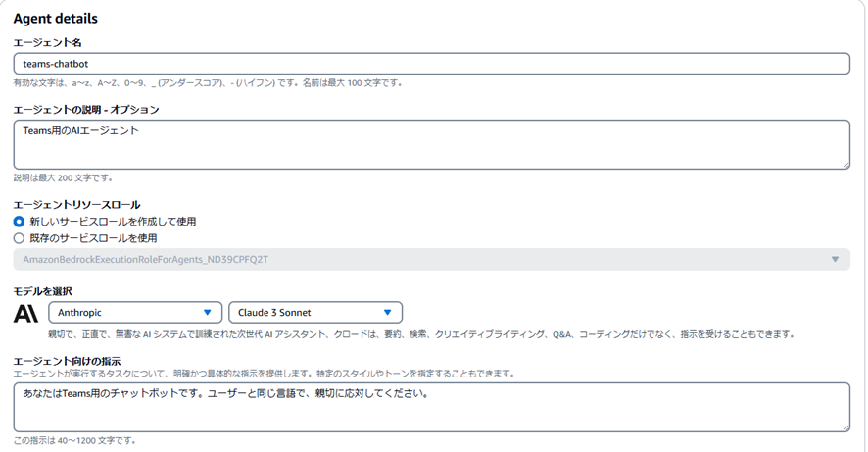Viewport: 868px width, 452px height.
Task: Click the エージェント名 field label
Action: pyautogui.click(x=48, y=43)
